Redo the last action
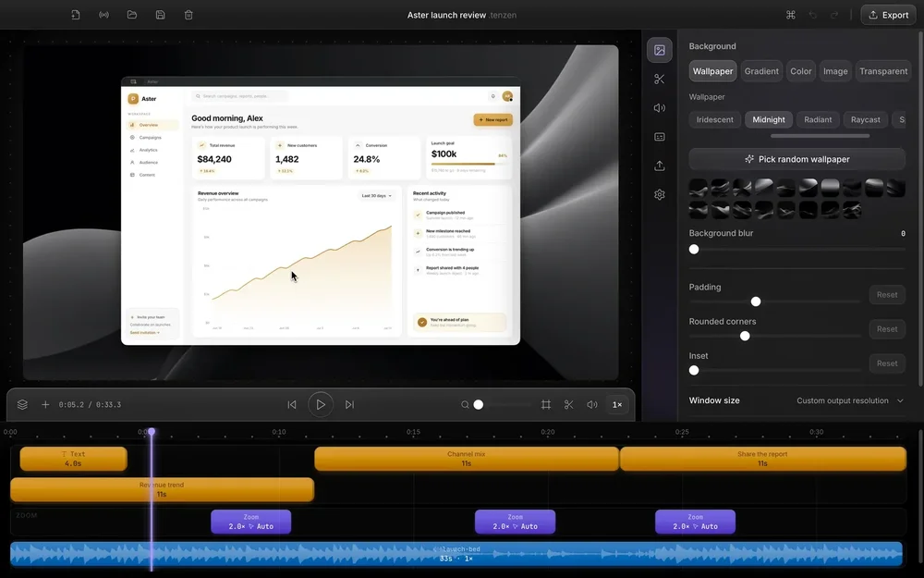This screenshot has height=578, width=924. 834,15
